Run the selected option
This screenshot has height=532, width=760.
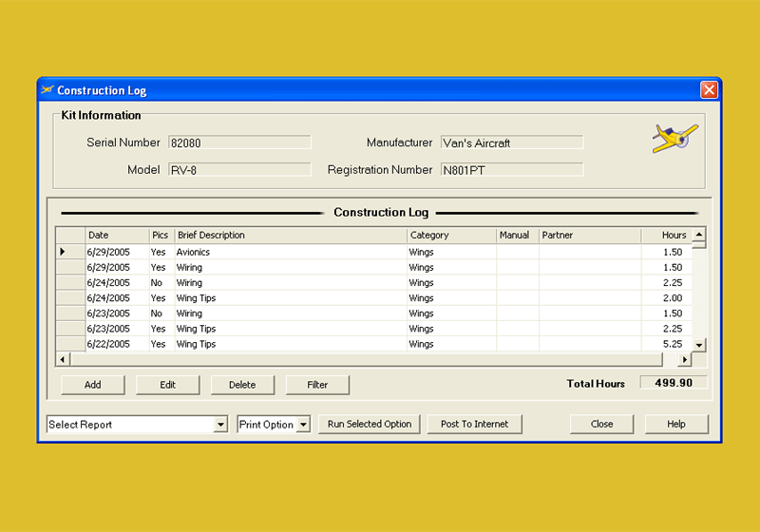[x=370, y=425]
